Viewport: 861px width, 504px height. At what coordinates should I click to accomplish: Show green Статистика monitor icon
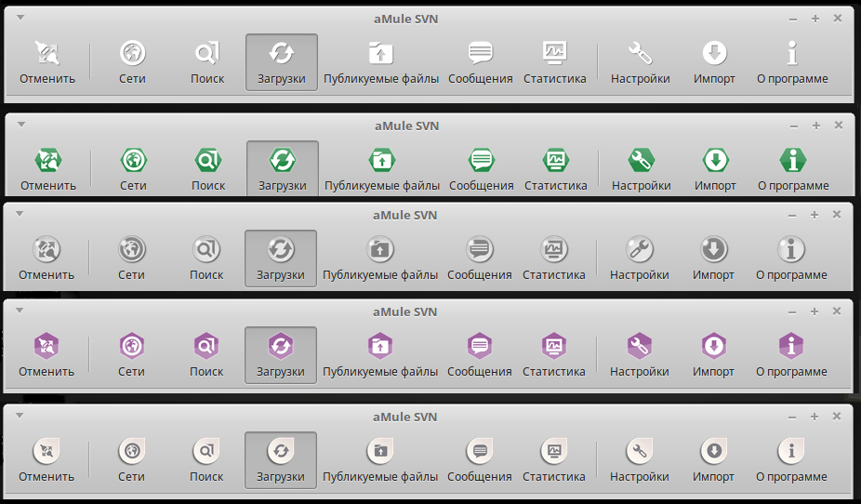[556, 160]
